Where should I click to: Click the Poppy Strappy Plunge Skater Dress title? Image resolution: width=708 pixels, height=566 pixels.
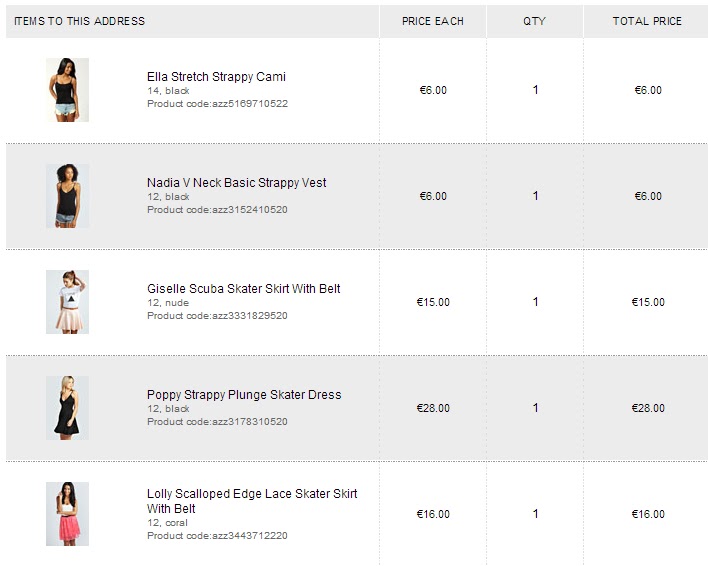pyautogui.click(x=244, y=395)
